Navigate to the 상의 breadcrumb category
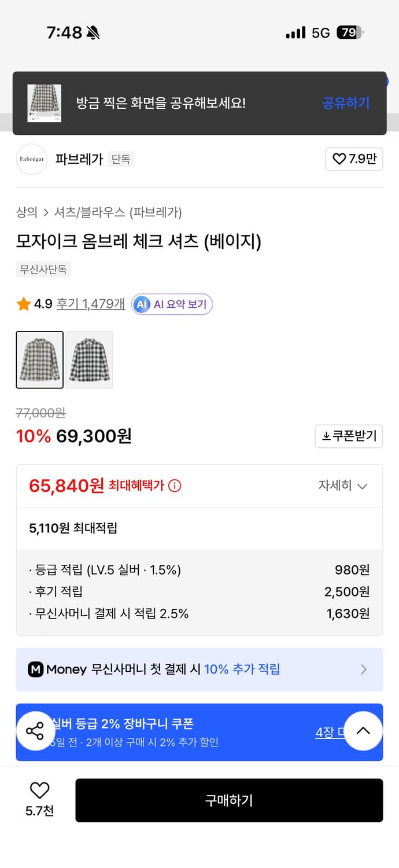The image size is (399, 868). point(23,213)
